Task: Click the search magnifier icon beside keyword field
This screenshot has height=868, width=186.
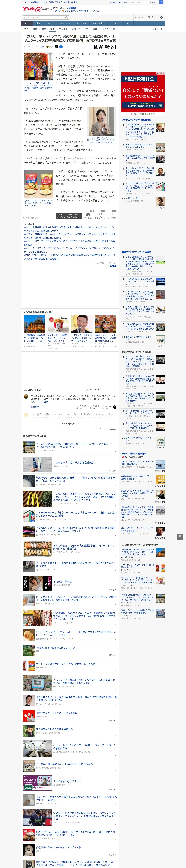Action: tap(66, 17)
